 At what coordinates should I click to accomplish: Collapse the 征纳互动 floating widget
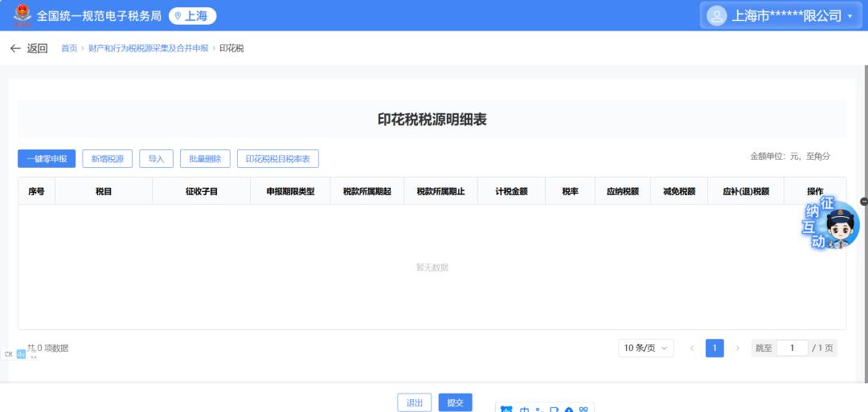tap(864, 202)
